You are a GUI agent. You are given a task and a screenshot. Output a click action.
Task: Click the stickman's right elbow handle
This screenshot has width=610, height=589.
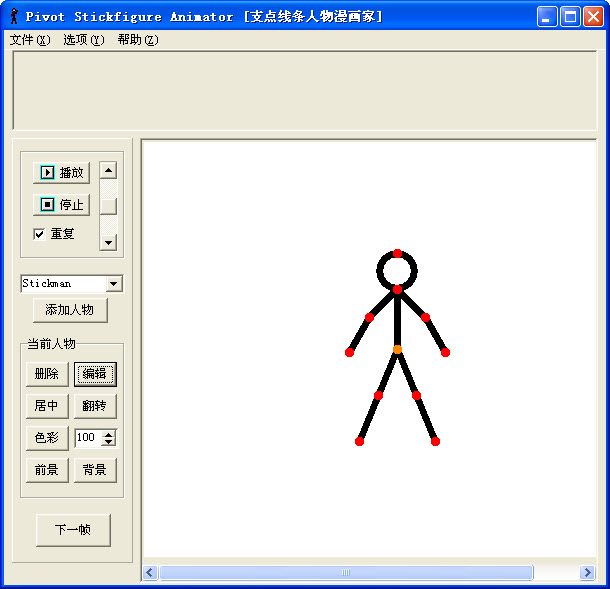pyautogui.click(x=426, y=318)
